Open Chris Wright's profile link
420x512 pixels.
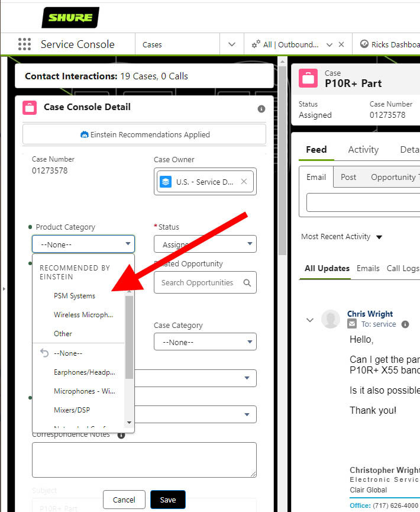click(x=370, y=314)
